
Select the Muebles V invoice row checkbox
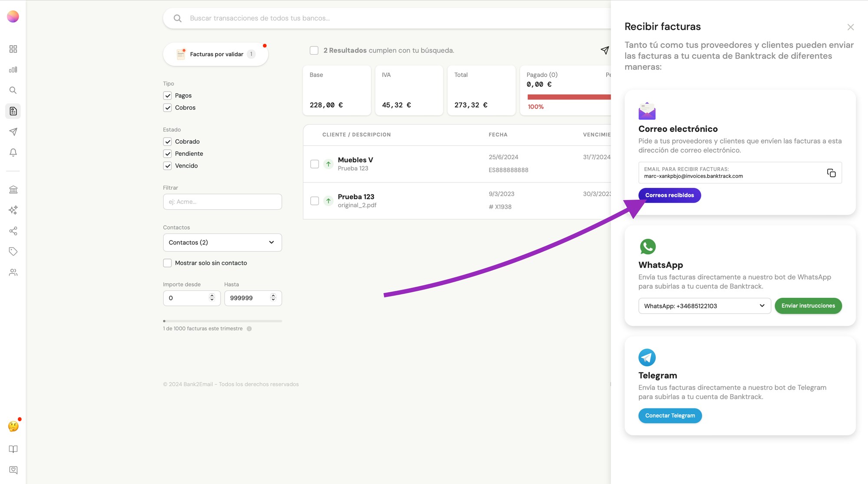point(315,164)
